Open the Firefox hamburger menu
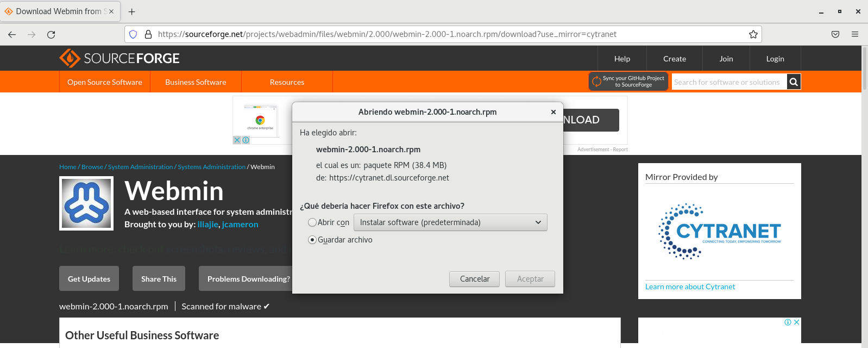The image size is (868, 348). pos(855,34)
